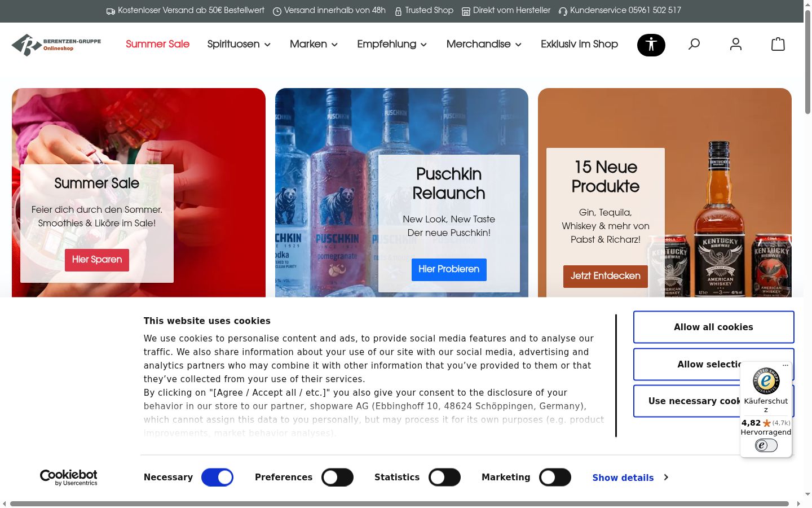Click the Trusted Shops guarantee seal
Screen dimensions: 812x508
tap(766, 381)
